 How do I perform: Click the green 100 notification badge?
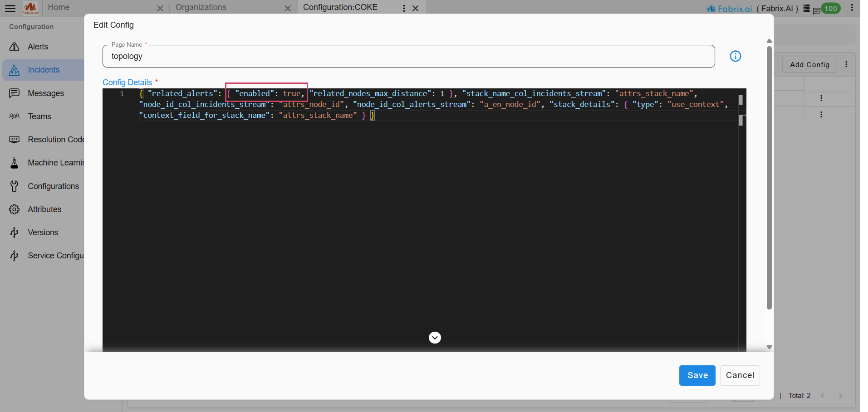(x=830, y=8)
